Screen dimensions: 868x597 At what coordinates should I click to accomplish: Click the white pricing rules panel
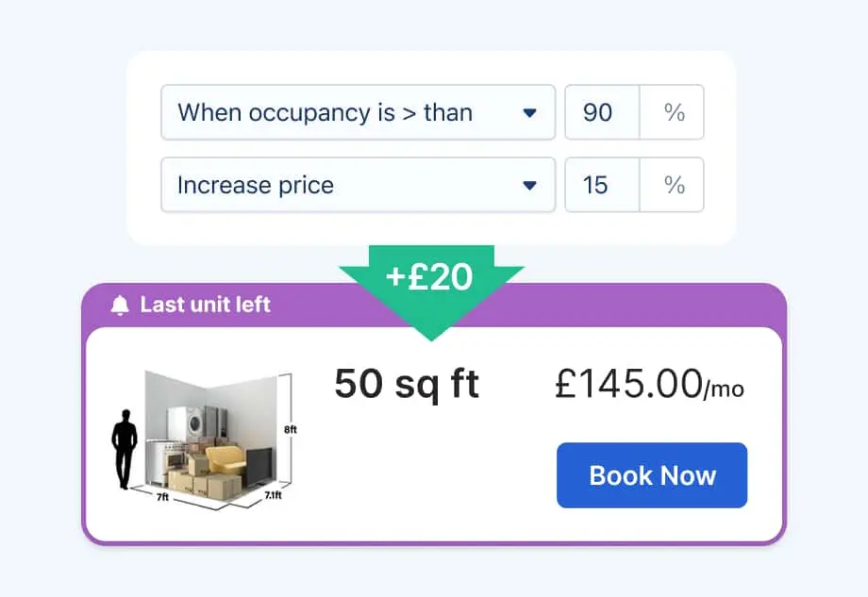431,226
